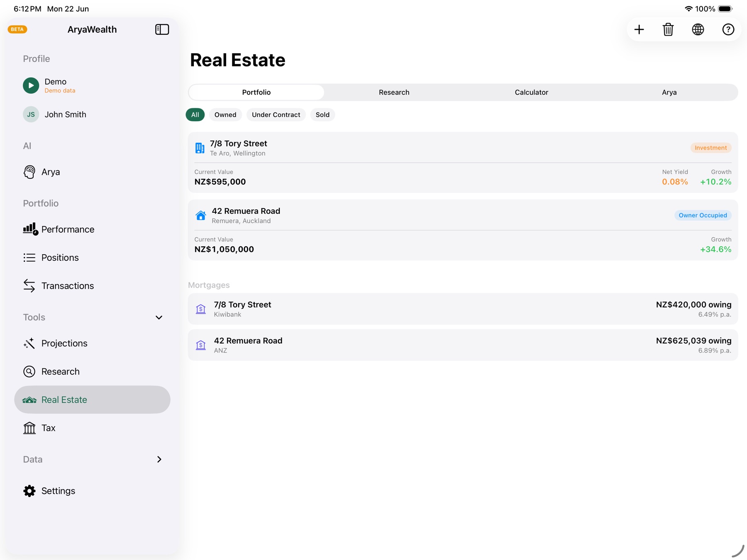Click the 6.49% p.a. rate
Image resolution: width=747 pixels, height=560 pixels.
coord(715,315)
